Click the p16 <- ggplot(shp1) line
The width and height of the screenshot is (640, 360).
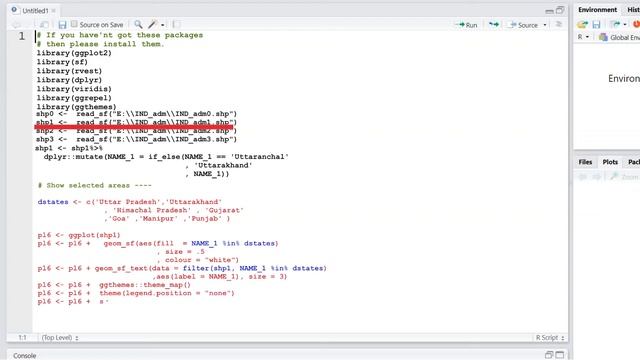pyautogui.click(x=79, y=235)
